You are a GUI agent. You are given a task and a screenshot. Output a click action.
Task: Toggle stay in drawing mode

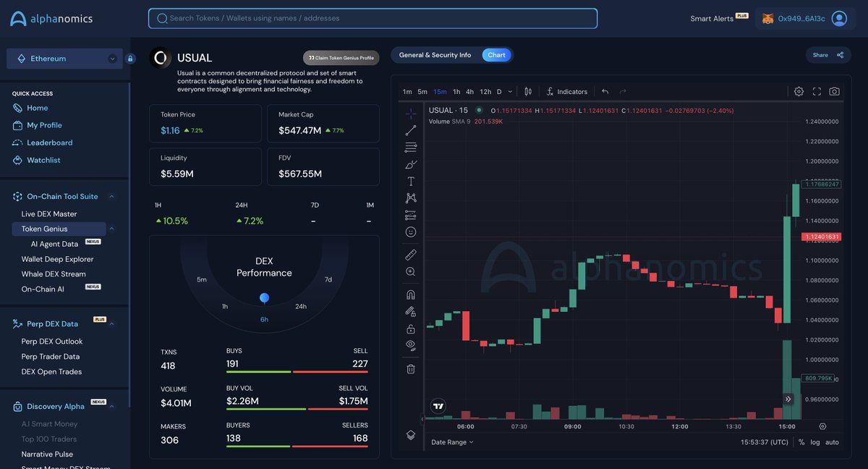click(411, 311)
